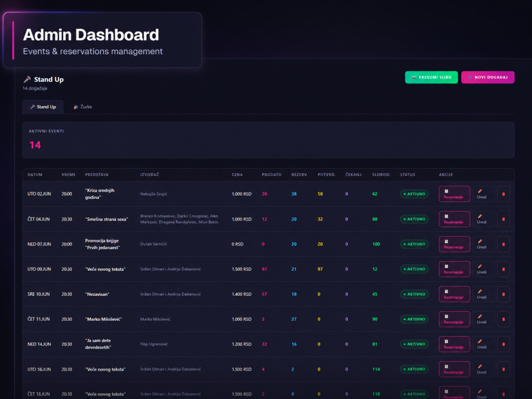The width and height of the screenshot is (532, 399).
Task: Click the PRODATO column header
Action: point(271,174)
